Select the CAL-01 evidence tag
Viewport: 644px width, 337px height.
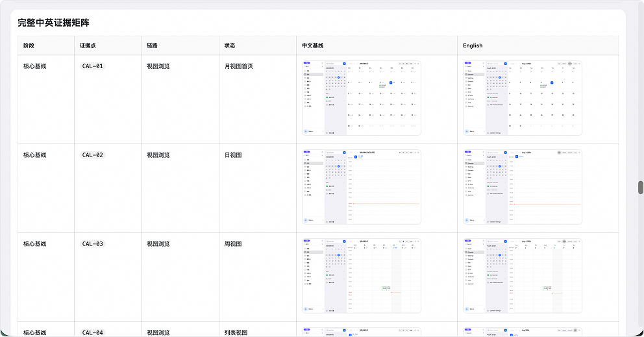(92, 66)
